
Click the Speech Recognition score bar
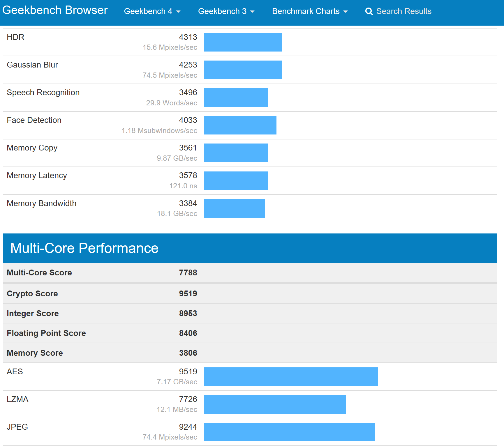236,98
